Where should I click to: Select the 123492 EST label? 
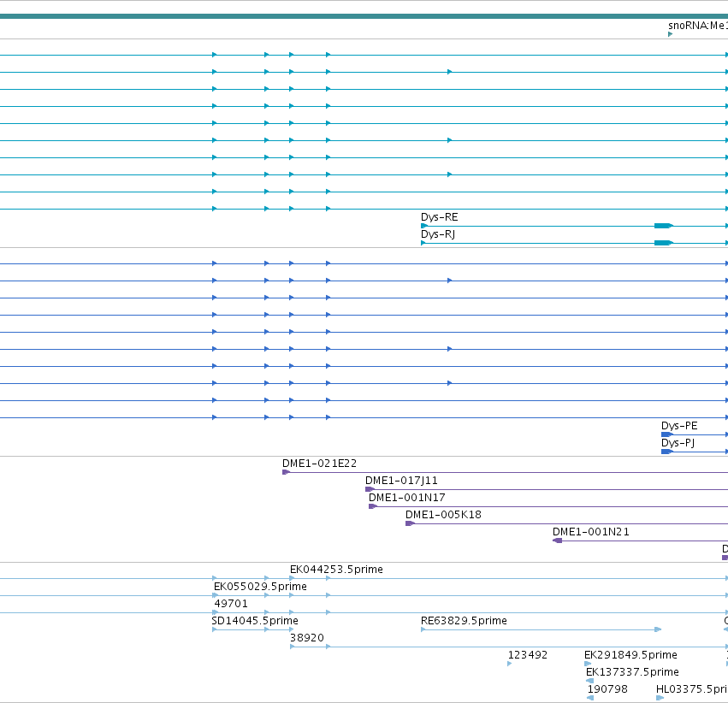pyautogui.click(x=528, y=656)
